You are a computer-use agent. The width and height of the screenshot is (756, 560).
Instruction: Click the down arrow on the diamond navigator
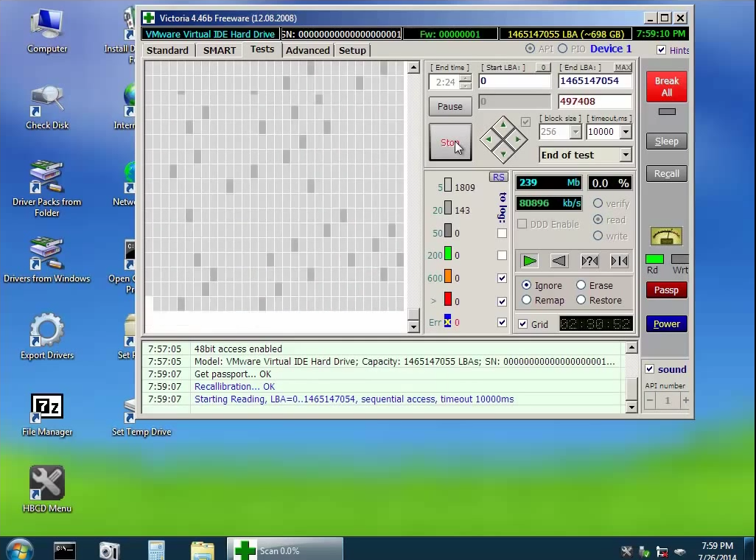pos(503,154)
